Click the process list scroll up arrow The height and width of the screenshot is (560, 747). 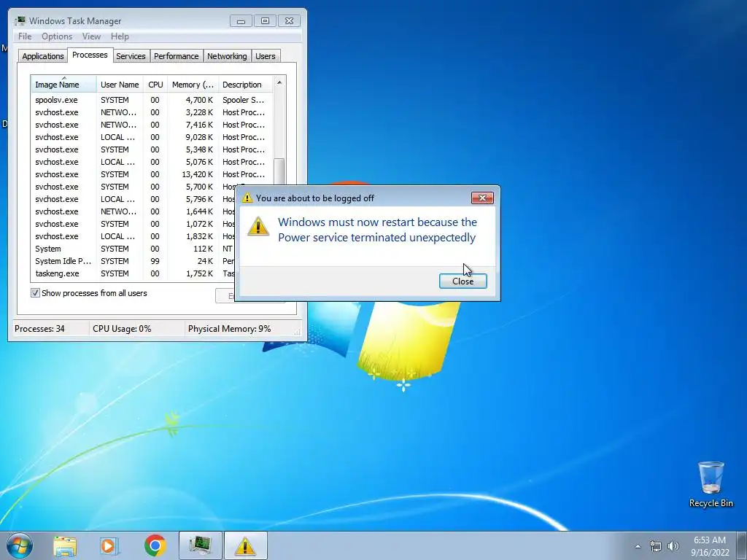pos(279,83)
